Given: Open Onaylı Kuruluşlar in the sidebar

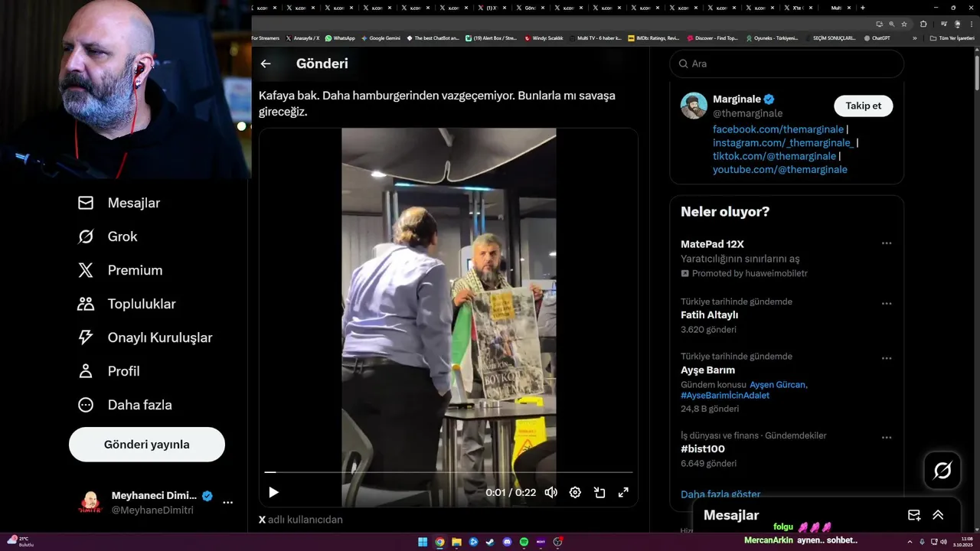Looking at the screenshot, I should pyautogui.click(x=145, y=337).
